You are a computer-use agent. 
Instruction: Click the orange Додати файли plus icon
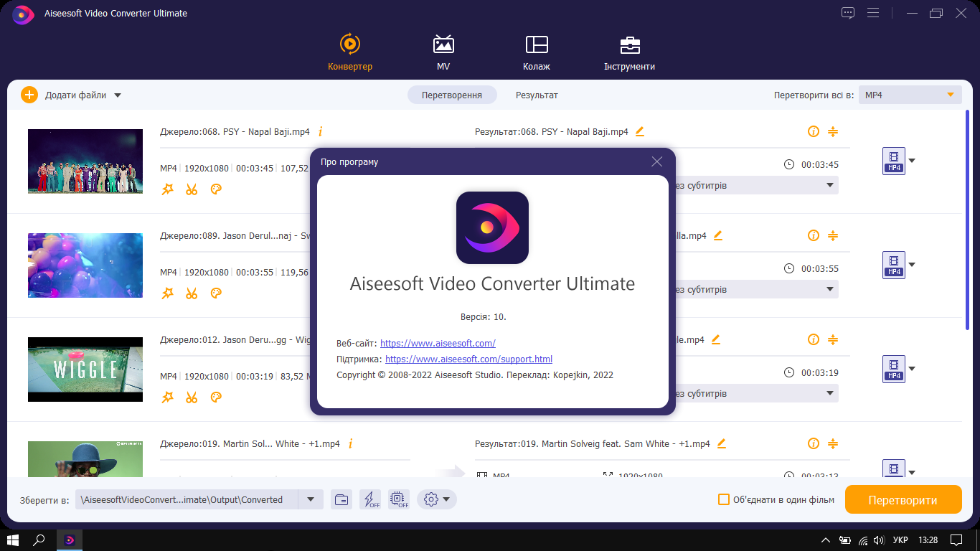(29, 95)
